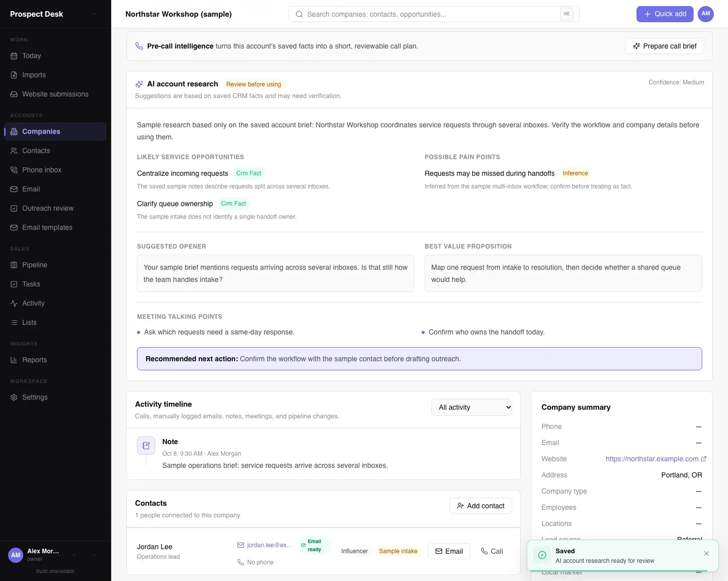Select Companies in the sidebar
The height and width of the screenshot is (581, 728).
[x=55, y=131]
